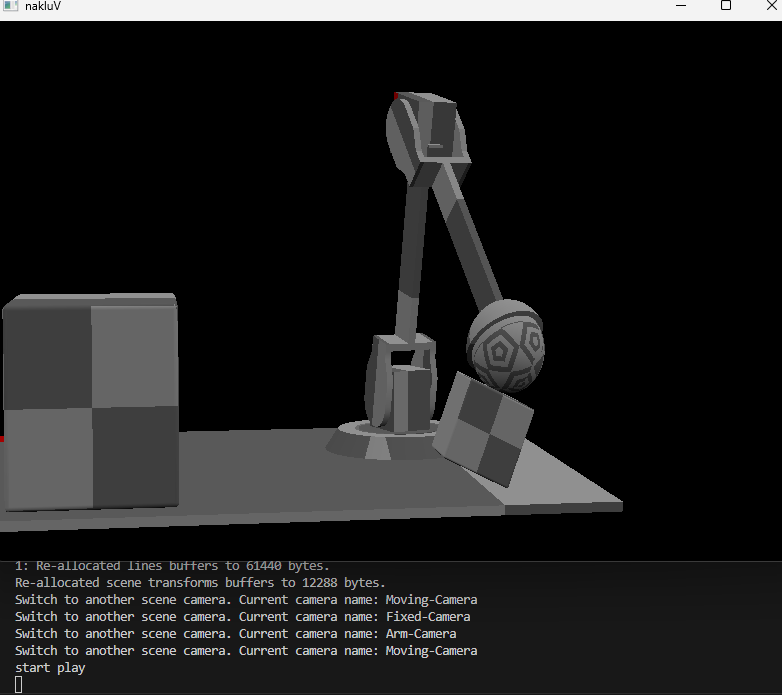Click the nakluV app icon in title bar
782x695 pixels.
coord(10,6)
